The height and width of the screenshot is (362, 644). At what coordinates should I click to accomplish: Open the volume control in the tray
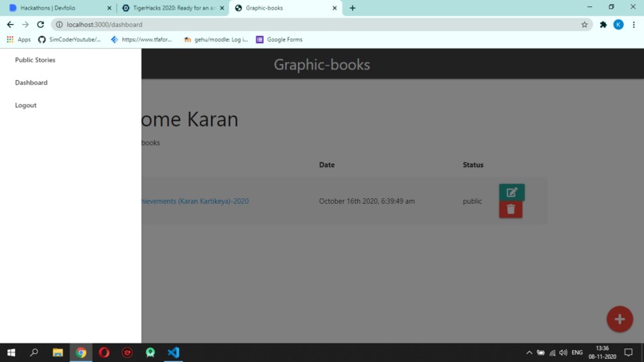click(x=563, y=352)
